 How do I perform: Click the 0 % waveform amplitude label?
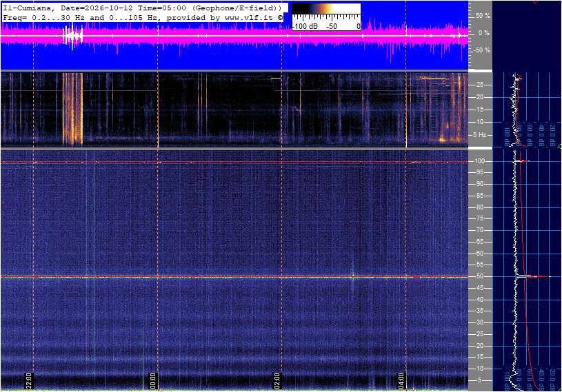(x=483, y=33)
